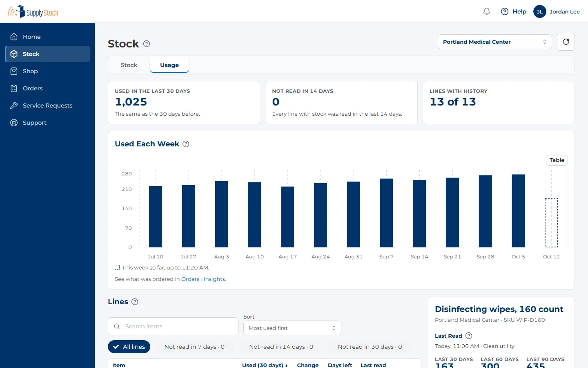Click the Oct 5 bar in chart
This screenshot has height=368, width=588.
click(518, 211)
